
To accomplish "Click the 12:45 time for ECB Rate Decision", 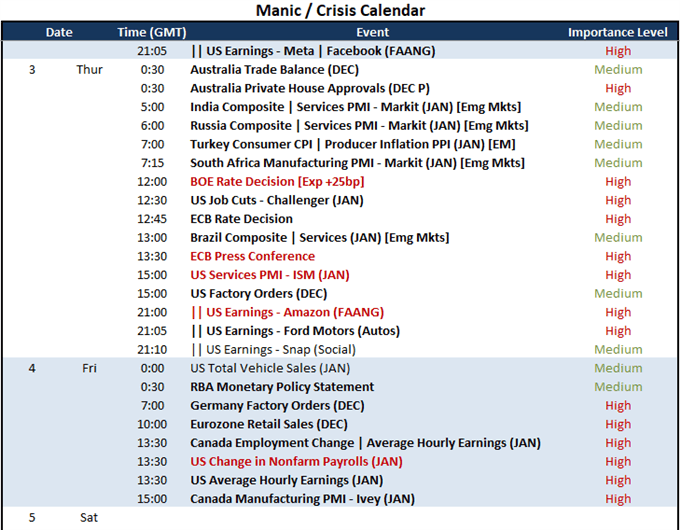I will point(152,219).
